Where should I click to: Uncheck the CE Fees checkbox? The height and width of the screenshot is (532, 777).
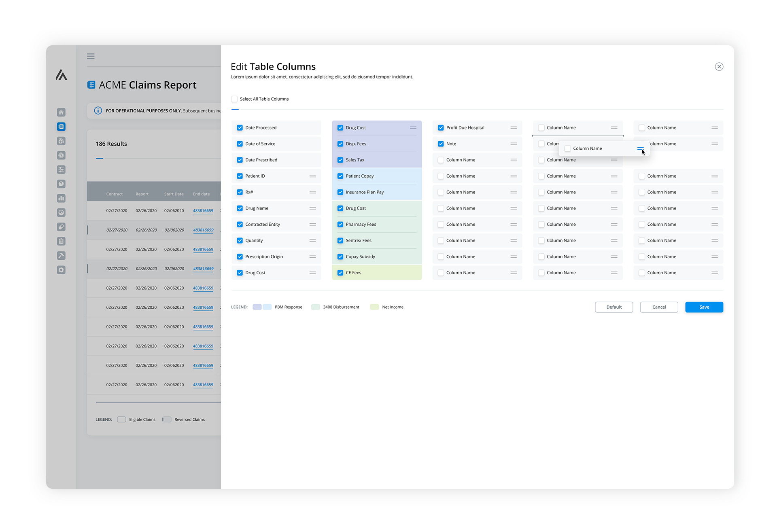coord(340,272)
